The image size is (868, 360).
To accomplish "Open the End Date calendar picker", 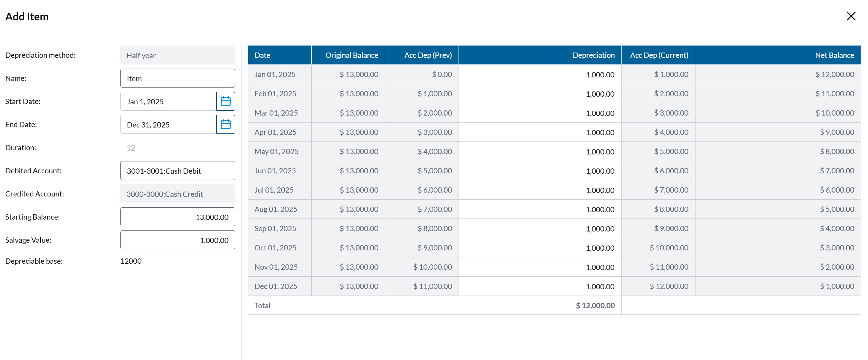I will coord(225,125).
